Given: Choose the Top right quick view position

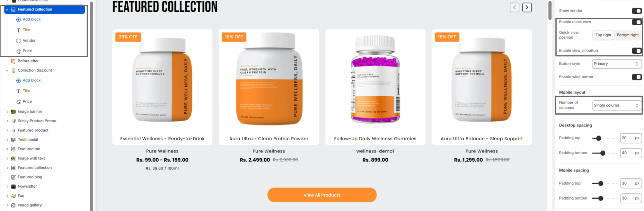Looking at the screenshot, I should [x=603, y=35].
